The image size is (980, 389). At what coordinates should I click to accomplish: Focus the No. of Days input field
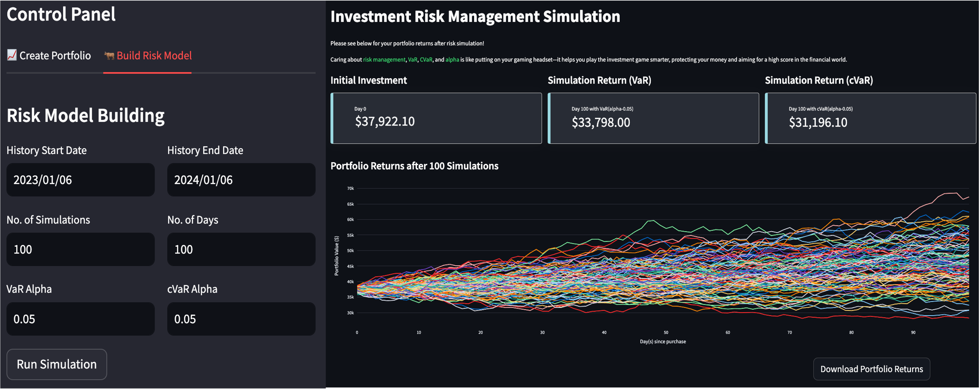[241, 249]
